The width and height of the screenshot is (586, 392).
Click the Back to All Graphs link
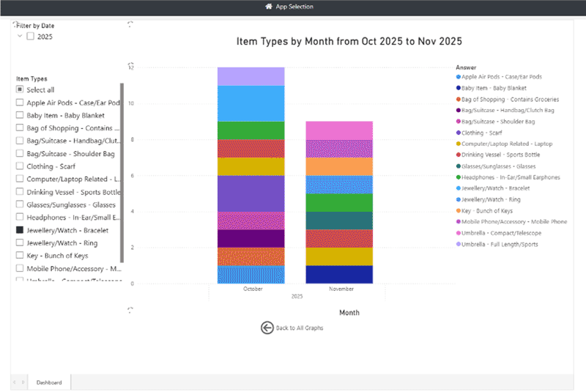pyautogui.click(x=299, y=328)
